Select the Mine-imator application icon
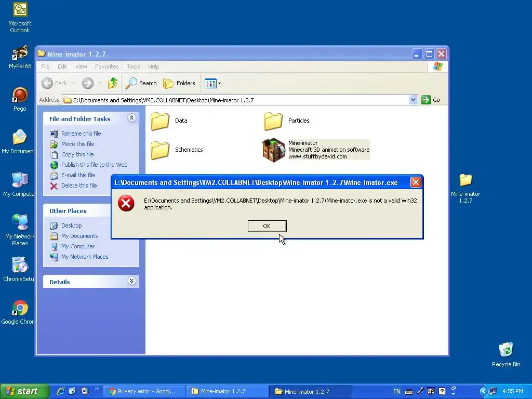Image resolution: width=532 pixels, height=399 pixels. 273,150
